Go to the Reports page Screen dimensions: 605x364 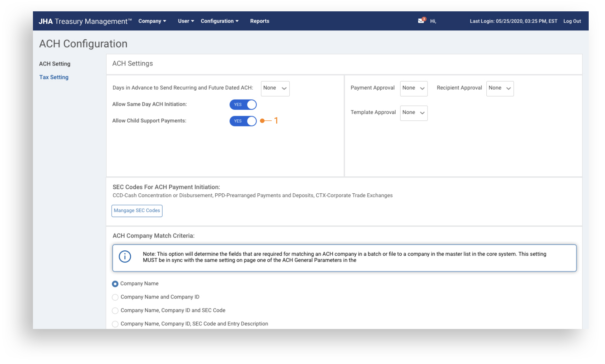(260, 21)
